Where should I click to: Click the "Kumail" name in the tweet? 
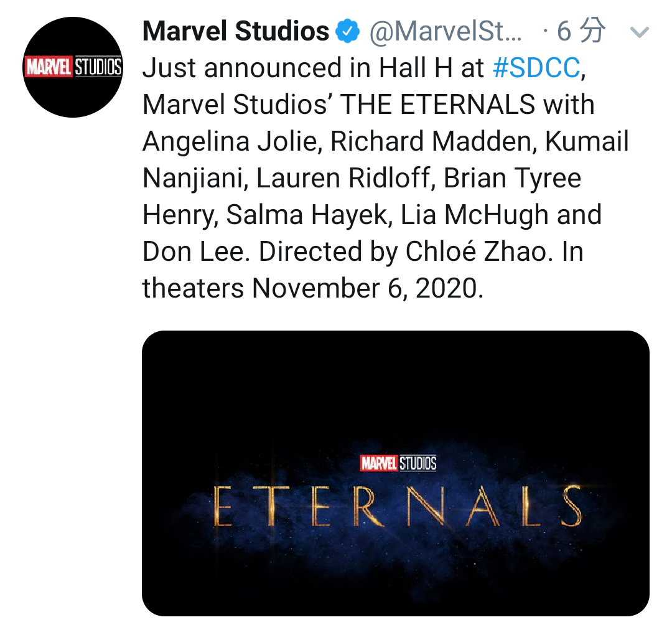pos(587,141)
